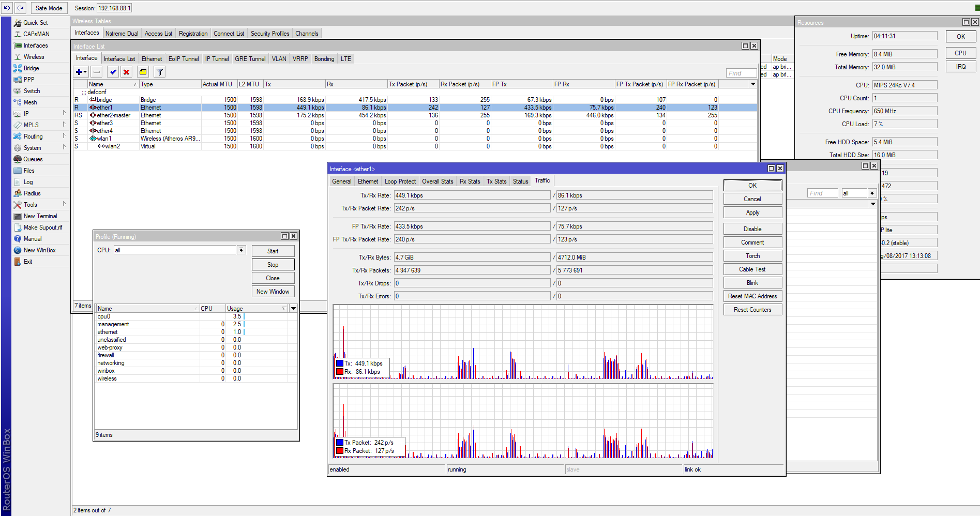
Task: Click Apply in ether1 dialog
Action: coord(753,213)
